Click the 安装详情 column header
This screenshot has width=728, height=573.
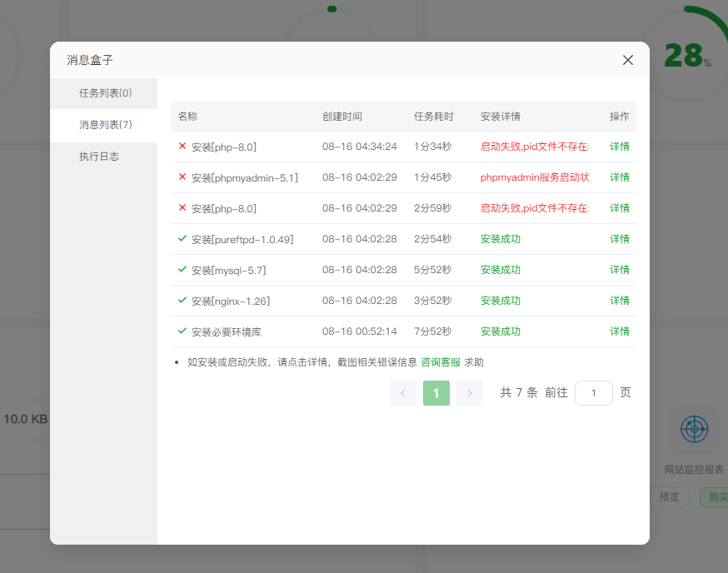click(x=500, y=117)
